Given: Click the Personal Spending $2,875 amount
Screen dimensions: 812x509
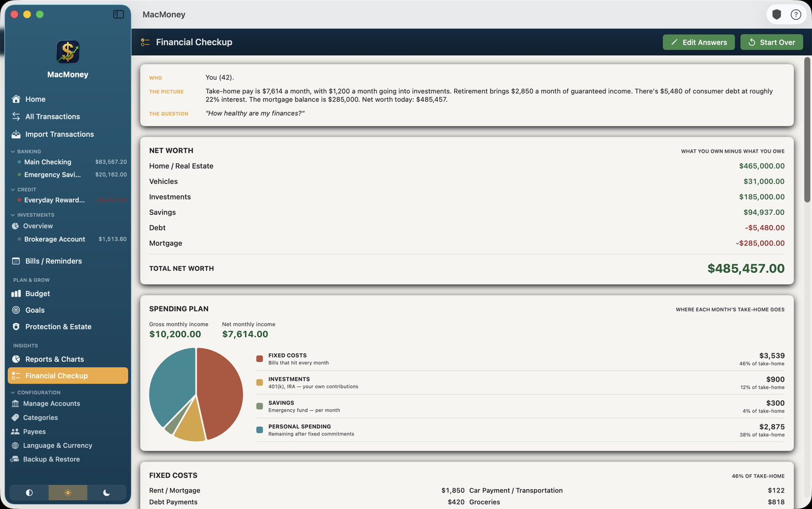Looking at the screenshot, I should [772, 427].
